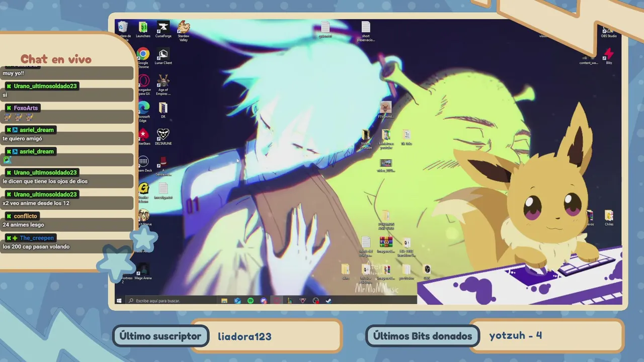Open File Explorer from the taskbar
The width and height of the screenshot is (644, 362).
pos(224,301)
